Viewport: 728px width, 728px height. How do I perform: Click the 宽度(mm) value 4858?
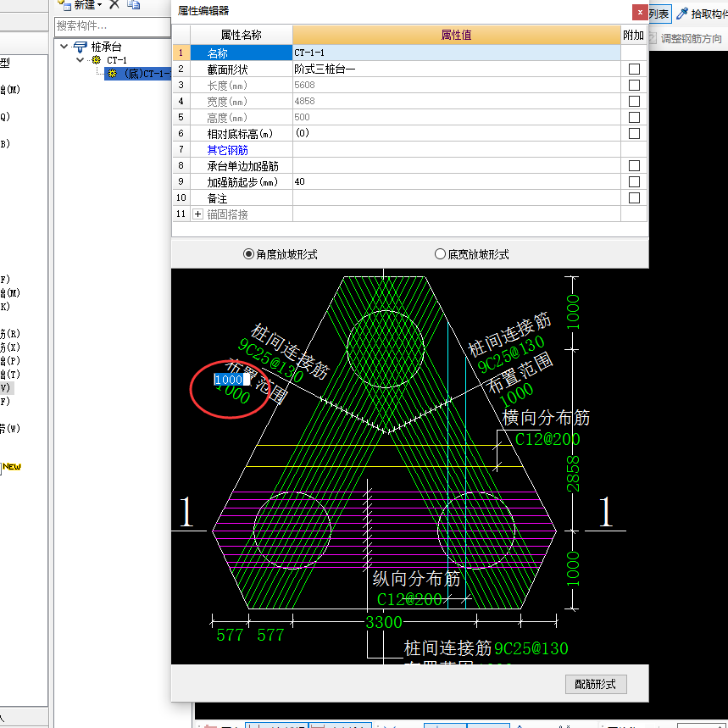tap(457, 101)
